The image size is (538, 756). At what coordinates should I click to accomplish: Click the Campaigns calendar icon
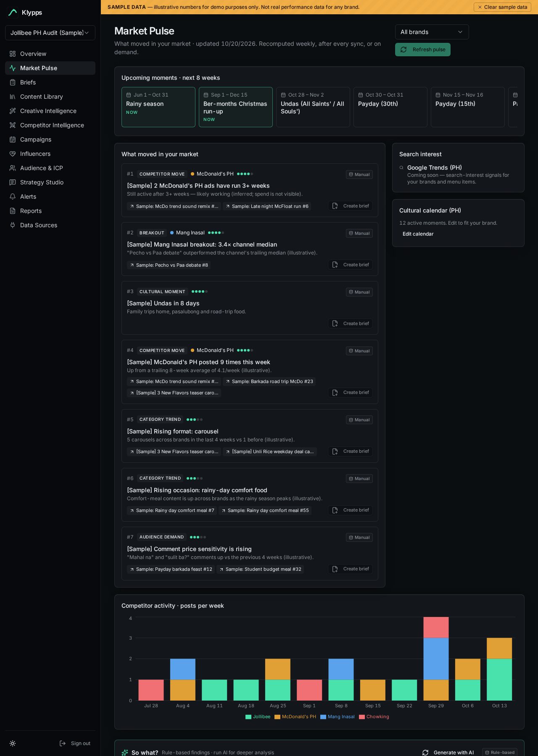pyautogui.click(x=13, y=139)
